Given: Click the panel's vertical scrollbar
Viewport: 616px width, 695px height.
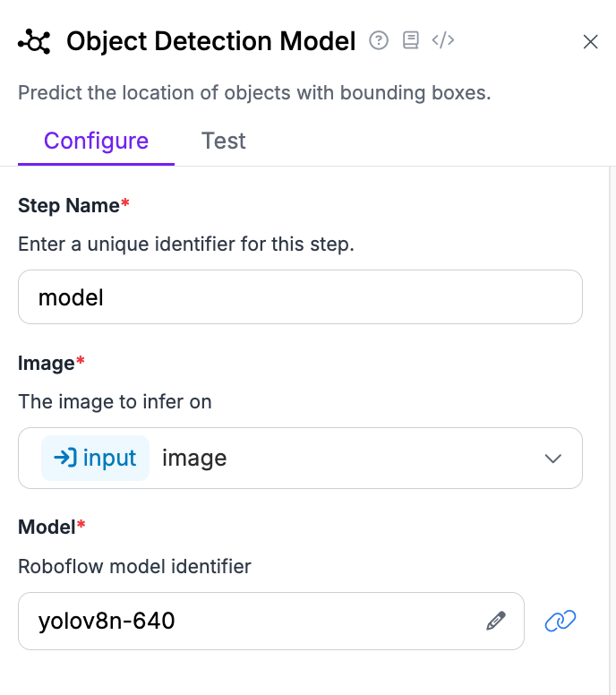Looking at the screenshot, I should pyautogui.click(x=612, y=403).
